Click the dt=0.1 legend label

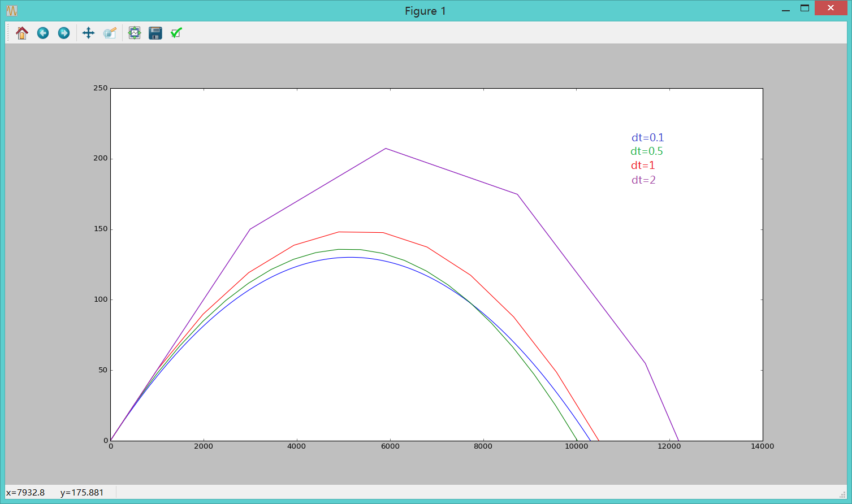click(x=648, y=138)
